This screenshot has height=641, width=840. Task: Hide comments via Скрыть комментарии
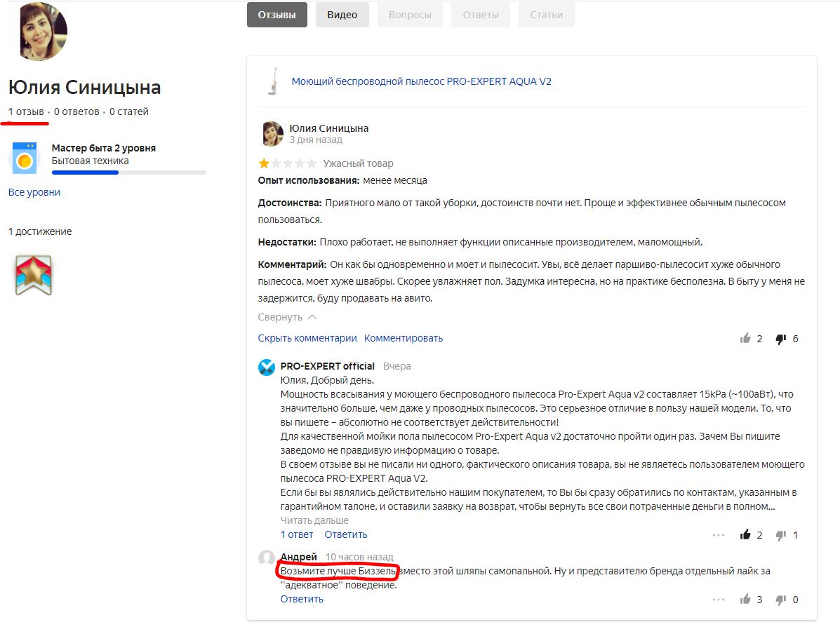(x=307, y=338)
